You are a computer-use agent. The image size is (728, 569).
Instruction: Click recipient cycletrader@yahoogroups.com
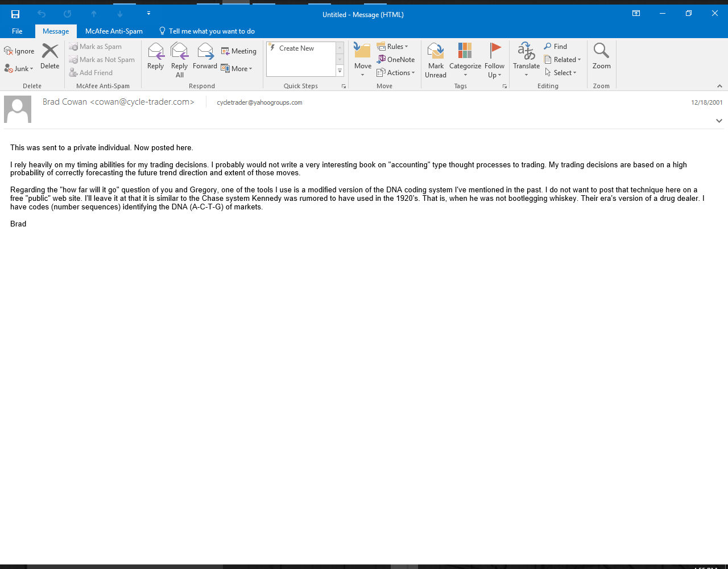point(259,102)
